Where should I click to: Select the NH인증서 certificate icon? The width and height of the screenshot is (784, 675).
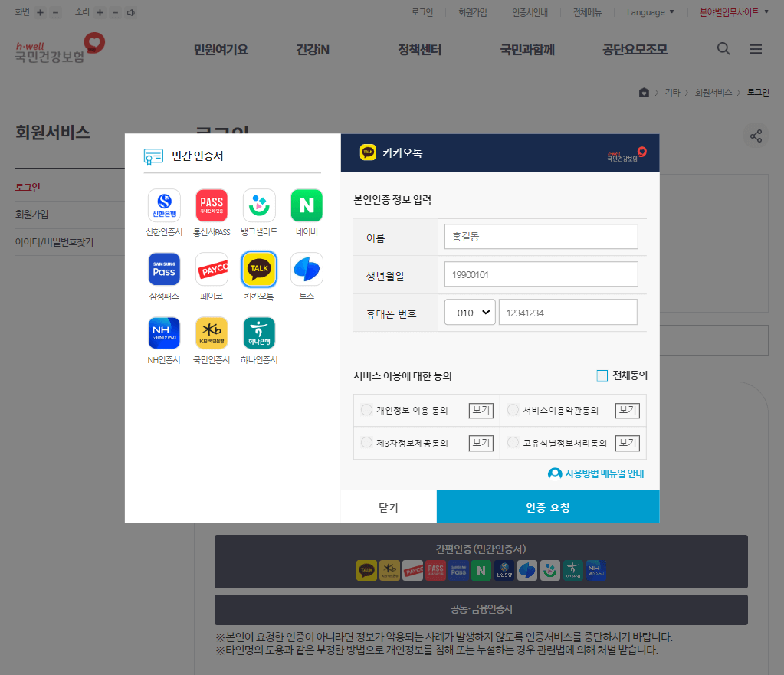click(164, 333)
